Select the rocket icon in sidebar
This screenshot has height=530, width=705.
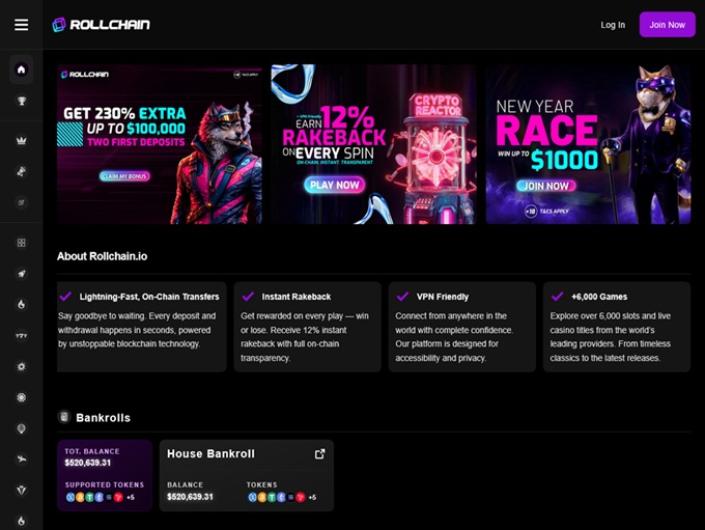pos(21,274)
